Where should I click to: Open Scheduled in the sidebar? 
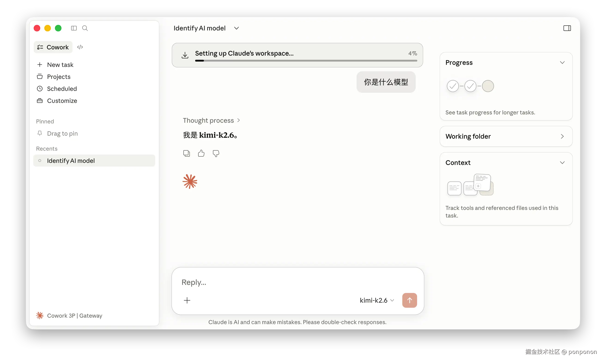click(62, 89)
